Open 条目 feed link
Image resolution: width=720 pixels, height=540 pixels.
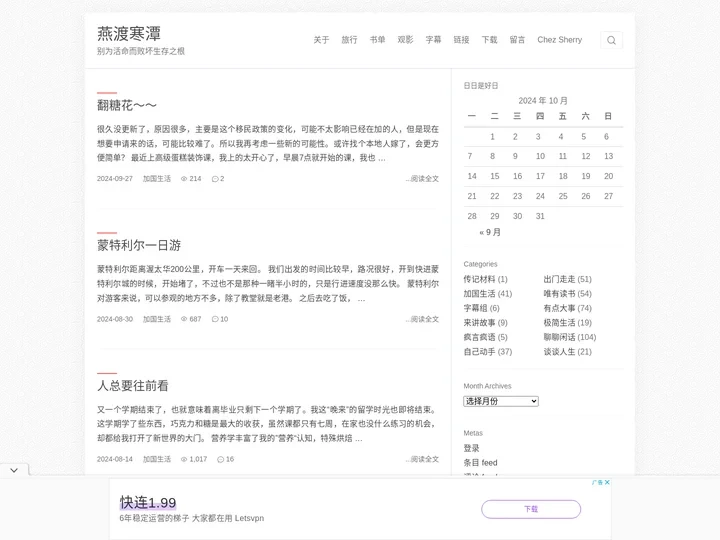pos(480,463)
